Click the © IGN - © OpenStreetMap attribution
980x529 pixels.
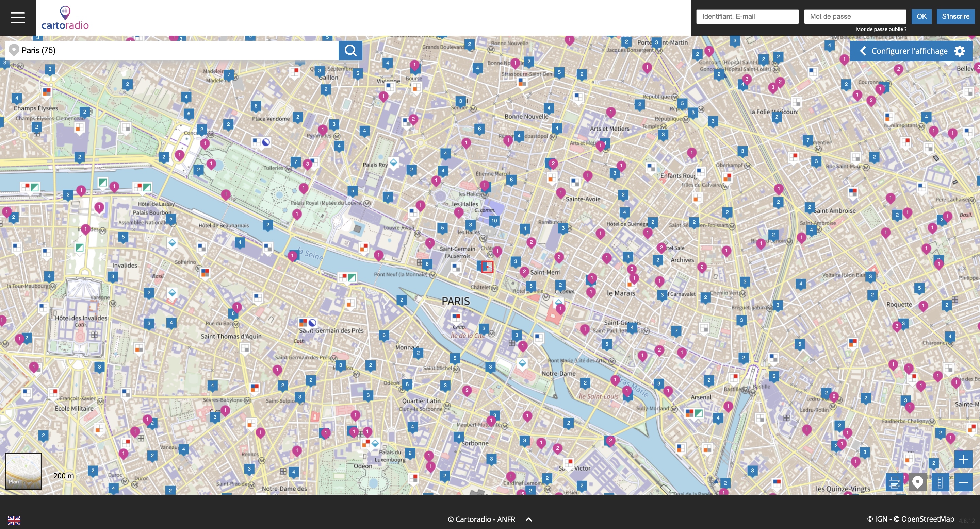click(910, 519)
